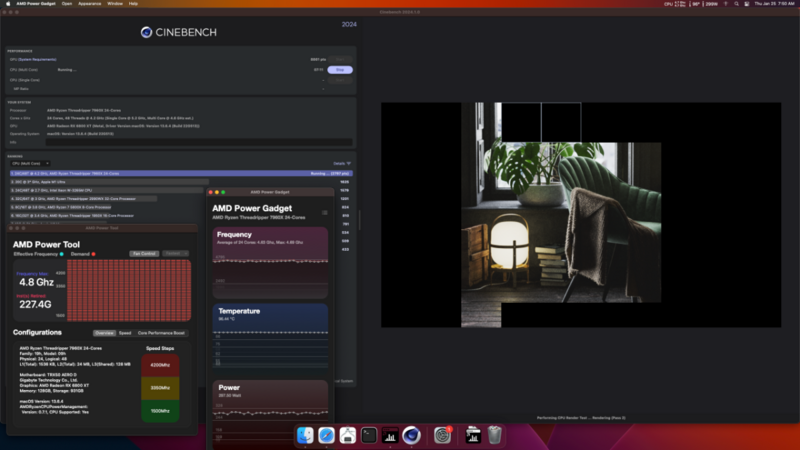Click the Cinebench icon in the dock

[410, 435]
